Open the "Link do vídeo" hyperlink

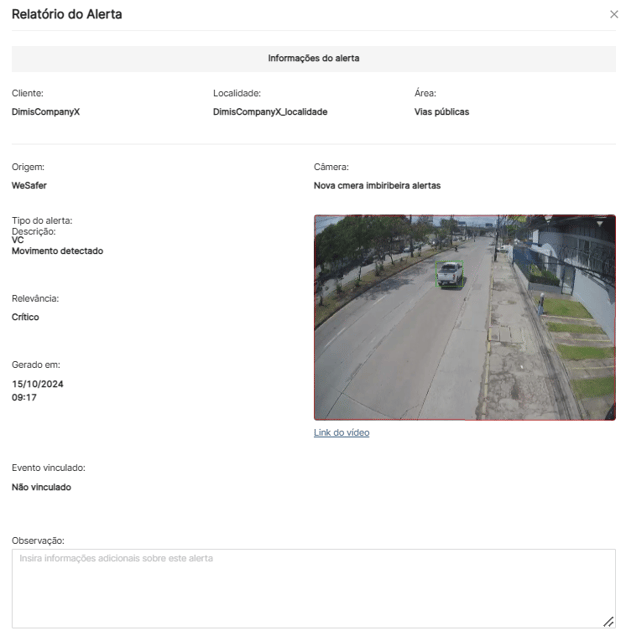[341, 433]
